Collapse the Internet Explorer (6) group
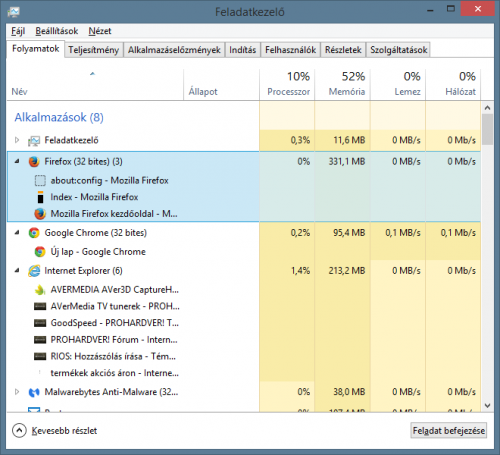This screenshot has width=500, height=455. [x=17, y=270]
